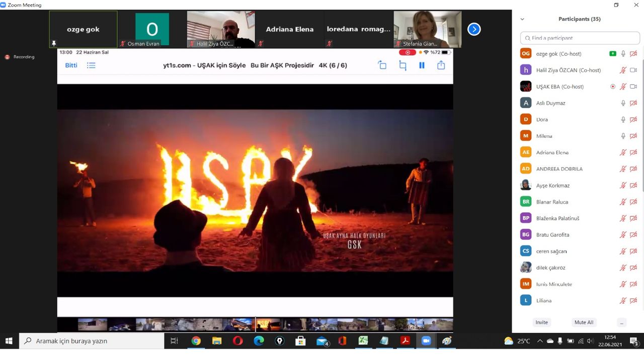
Task: Click Halil Ziya ÖZCAN's camera icon
Action: 633,70
